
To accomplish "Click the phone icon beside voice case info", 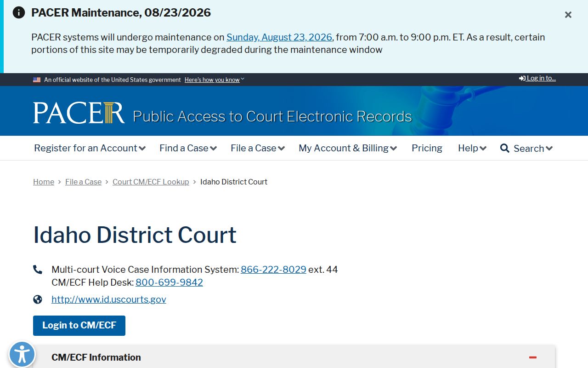I will tap(38, 270).
